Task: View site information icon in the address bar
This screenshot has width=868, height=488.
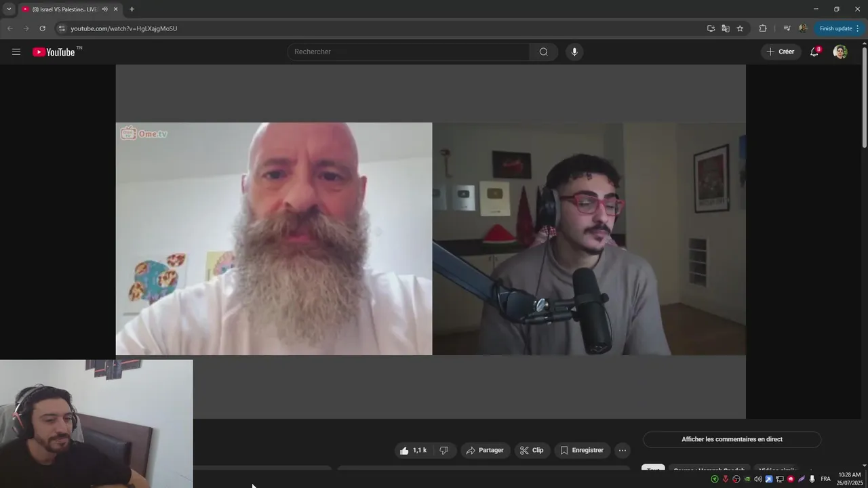Action: [x=61, y=28]
